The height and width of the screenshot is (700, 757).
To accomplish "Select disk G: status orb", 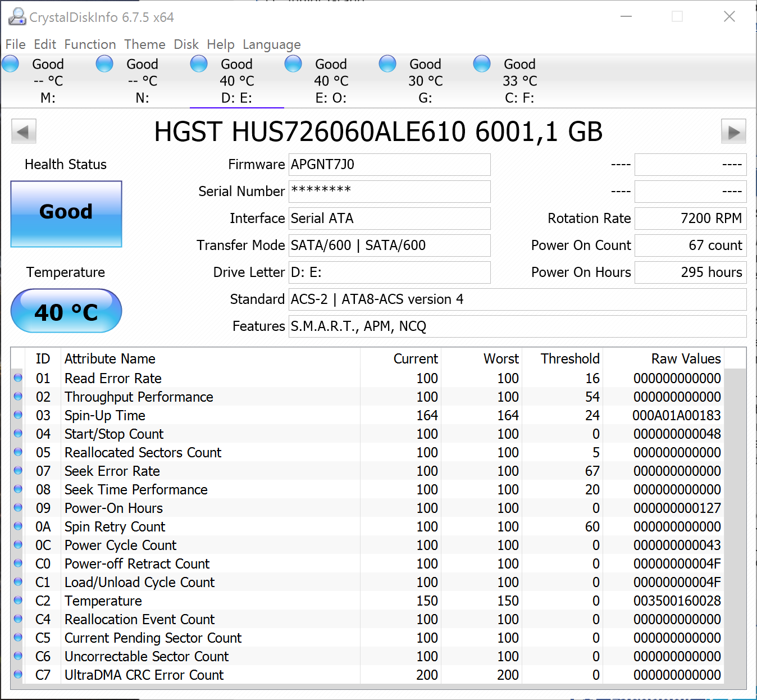I will tap(387, 64).
